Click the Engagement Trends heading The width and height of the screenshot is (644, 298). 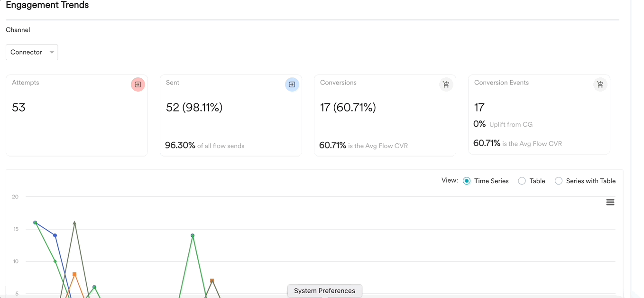(47, 5)
